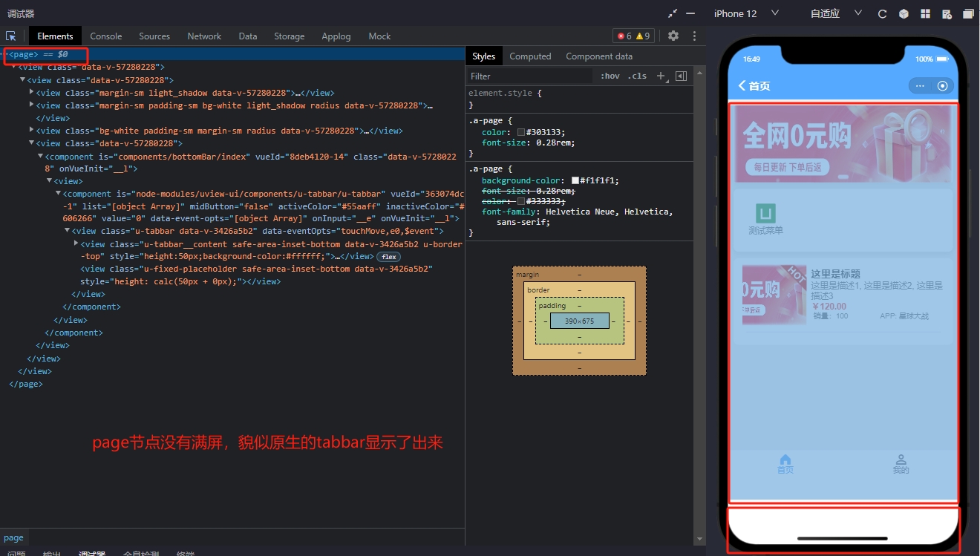This screenshot has width=980, height=556.
Task: Open the iPhone 12 device dropdown
Action: pyautogui.click(x=746, y=13)
